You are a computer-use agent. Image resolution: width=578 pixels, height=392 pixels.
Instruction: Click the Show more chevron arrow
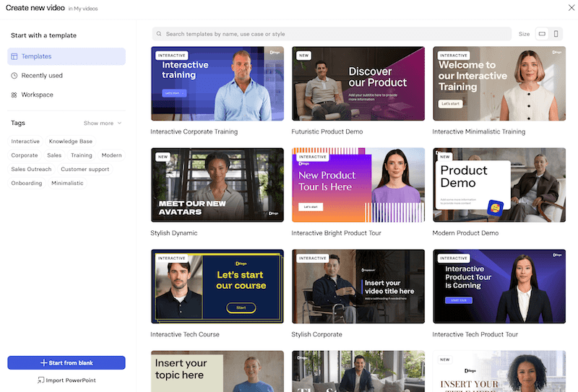pos(119,123)
